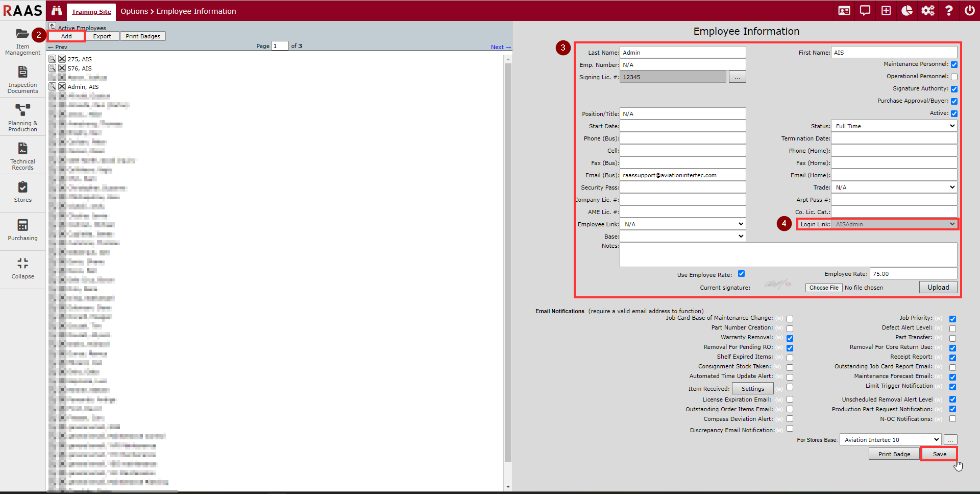
Task: Open the chat messages speech bubble icon
Action: point(865,11)
